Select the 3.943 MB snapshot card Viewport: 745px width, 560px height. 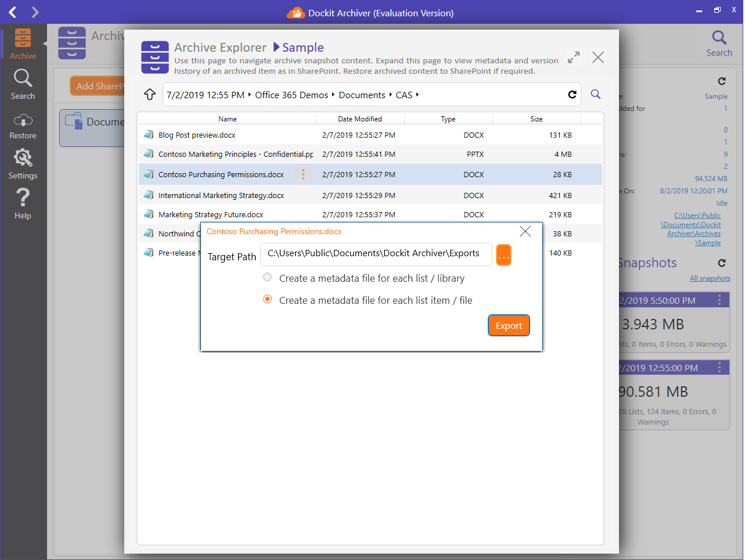pyautogui.click(x=674, y=323)
